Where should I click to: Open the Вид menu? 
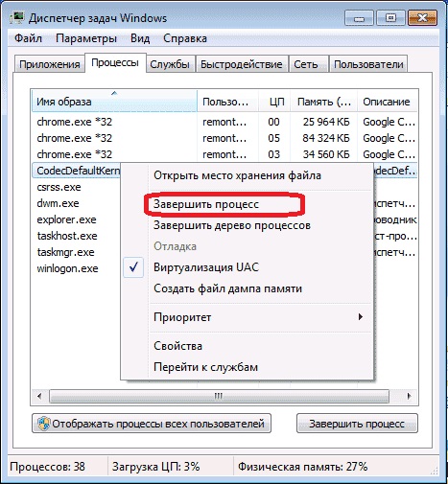click(140, 38)
